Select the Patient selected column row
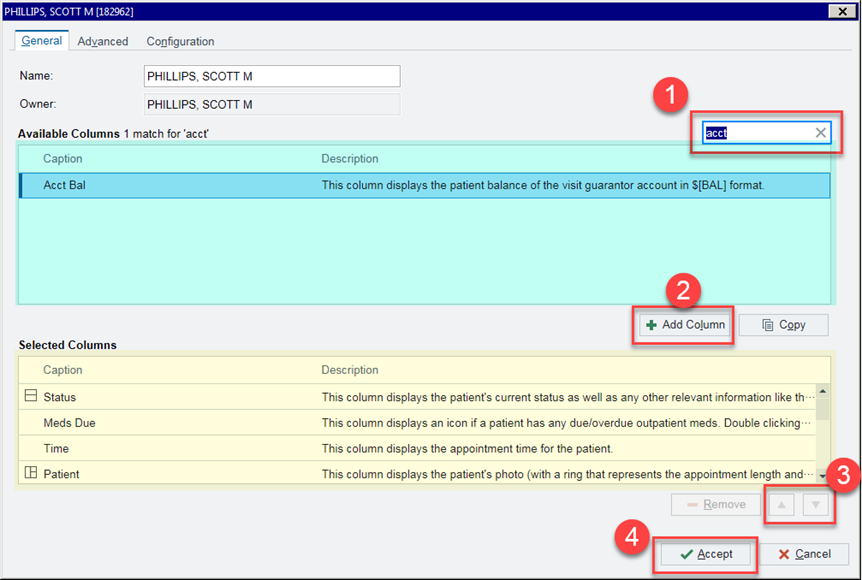 [x=418, y=474]
